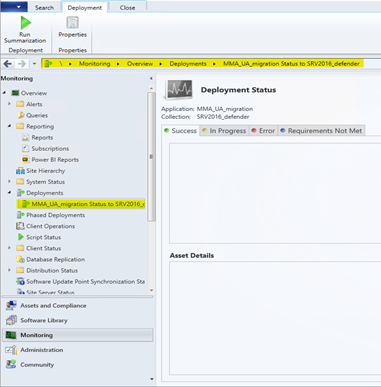
Task: Open the workspace options arrow at bottom
Action: (152, 379)
